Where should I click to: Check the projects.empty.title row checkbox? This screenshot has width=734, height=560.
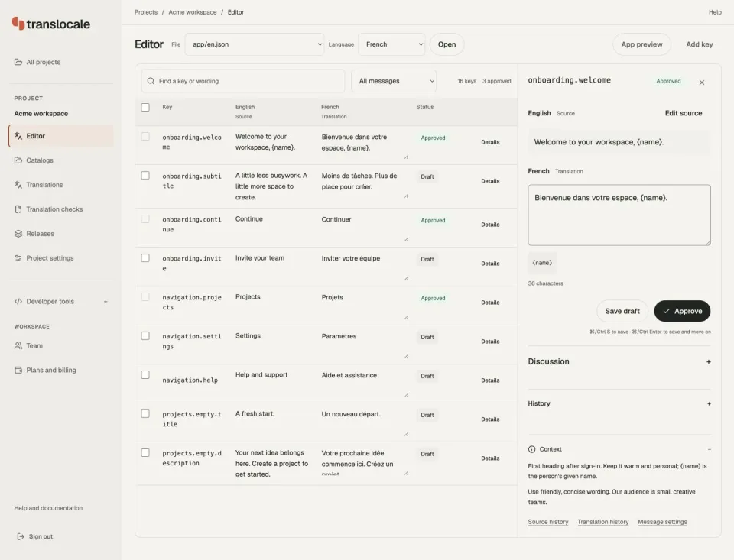145,413
